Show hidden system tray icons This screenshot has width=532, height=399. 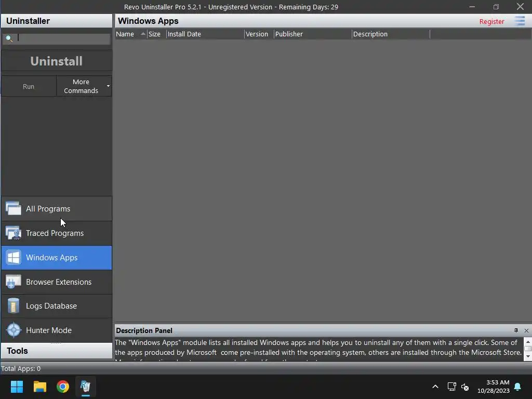point(435,387)
